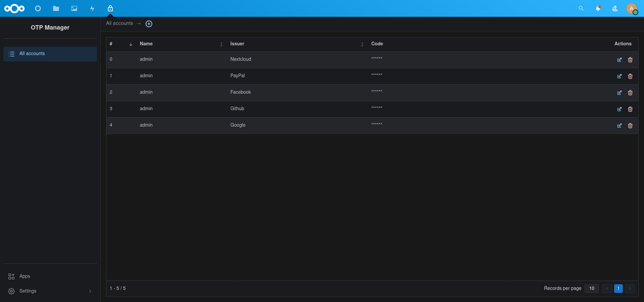Reveal the hidden code for Nextcloud

tap(377, 59)
